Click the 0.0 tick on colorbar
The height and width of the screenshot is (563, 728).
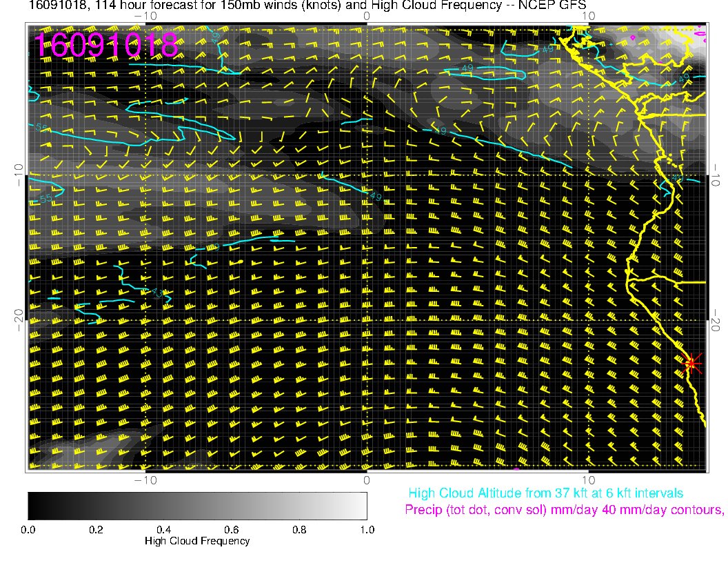point(28,530)
